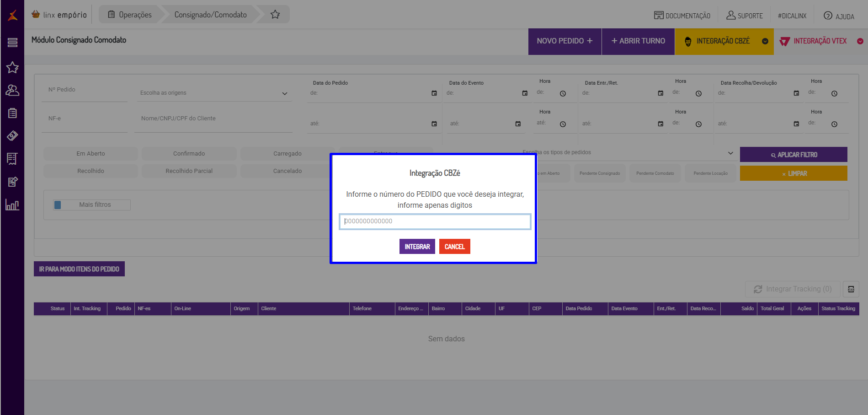Open the Data Recolha/Devolução 'até' calendar picker

click(x=796, y=124)
